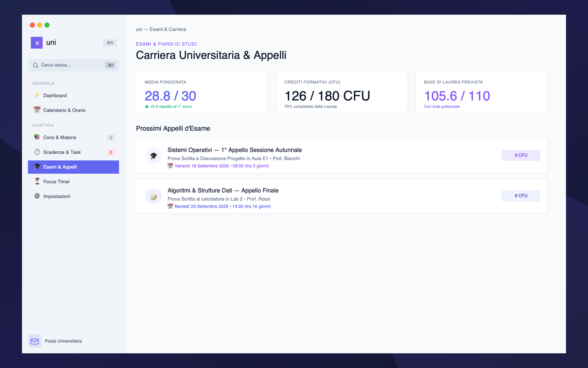
Task: Click the uni app name in sidebar
Action: coord(51,43)
